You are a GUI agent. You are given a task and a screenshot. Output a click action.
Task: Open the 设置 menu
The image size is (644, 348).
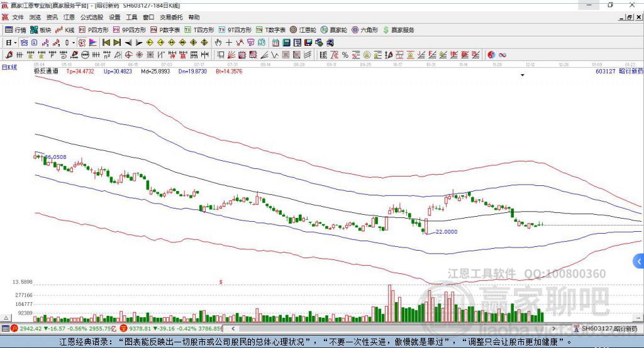click(114, 17)
